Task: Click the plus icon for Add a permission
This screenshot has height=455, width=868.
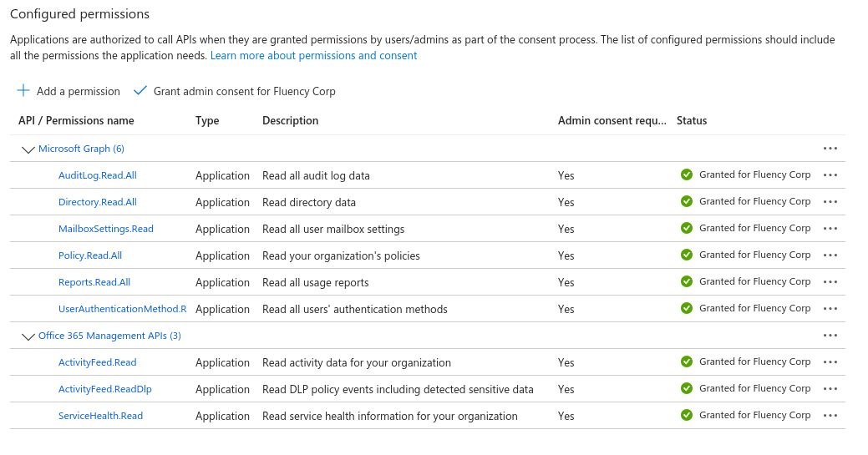Action: [x=23, y=90]
